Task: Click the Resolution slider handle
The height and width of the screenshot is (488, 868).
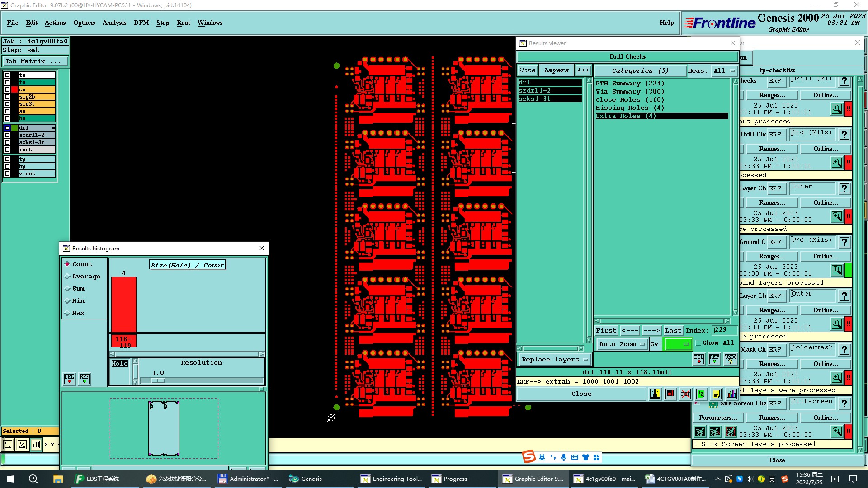Action: [157, 380]
